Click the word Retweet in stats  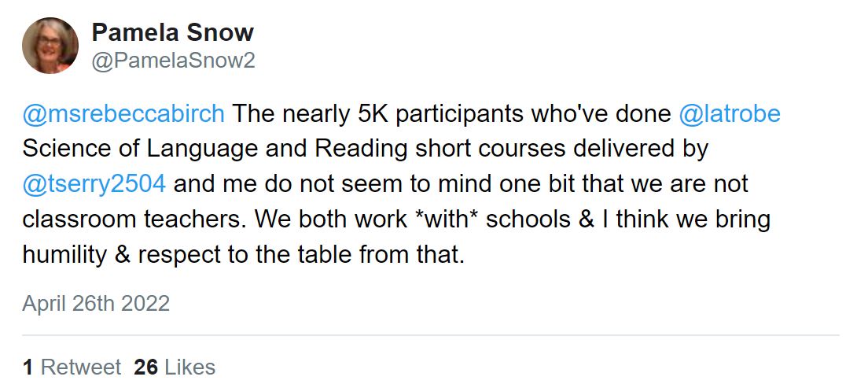[x=81, y=367]
